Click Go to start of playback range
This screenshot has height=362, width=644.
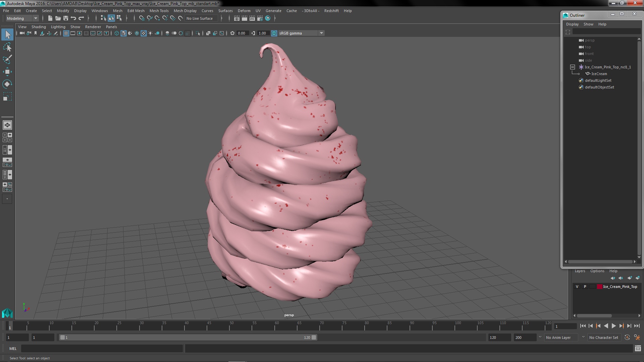tap(583, 326)
